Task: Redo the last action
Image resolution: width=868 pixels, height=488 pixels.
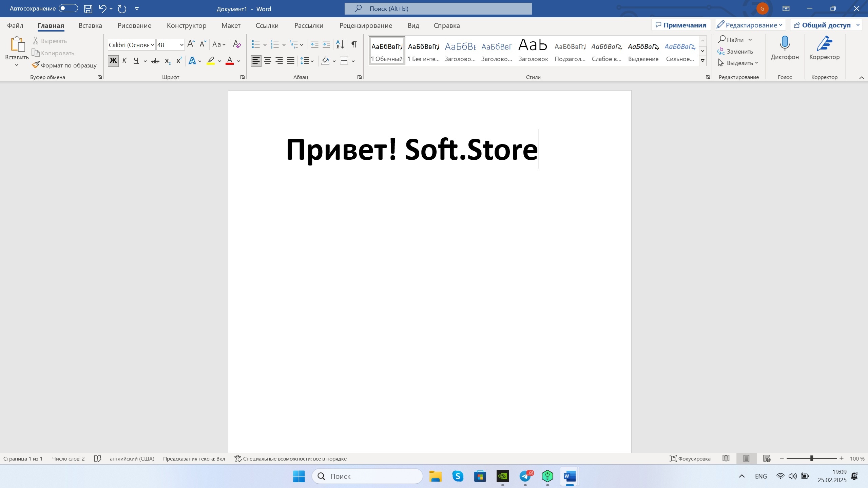Action: (122, 9)
